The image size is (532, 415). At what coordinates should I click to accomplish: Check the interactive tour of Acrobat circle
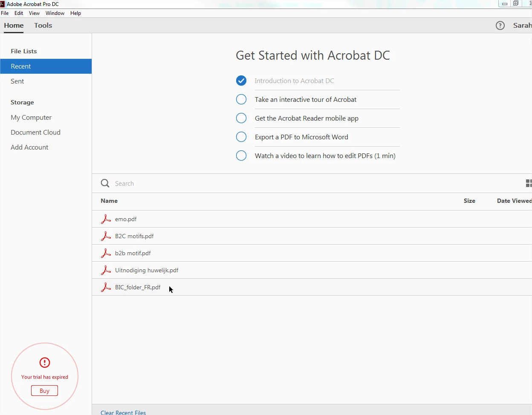(241, 99)
